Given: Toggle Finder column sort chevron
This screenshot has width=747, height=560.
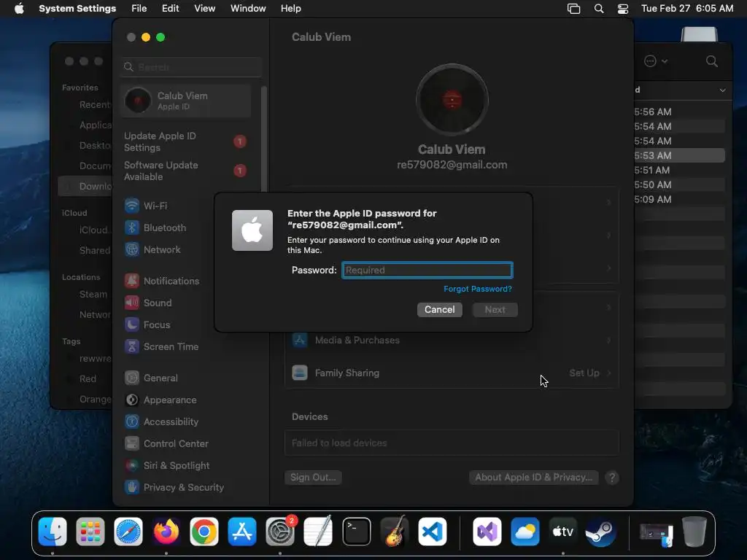Looking at the screenshot, I should (723, 90).
